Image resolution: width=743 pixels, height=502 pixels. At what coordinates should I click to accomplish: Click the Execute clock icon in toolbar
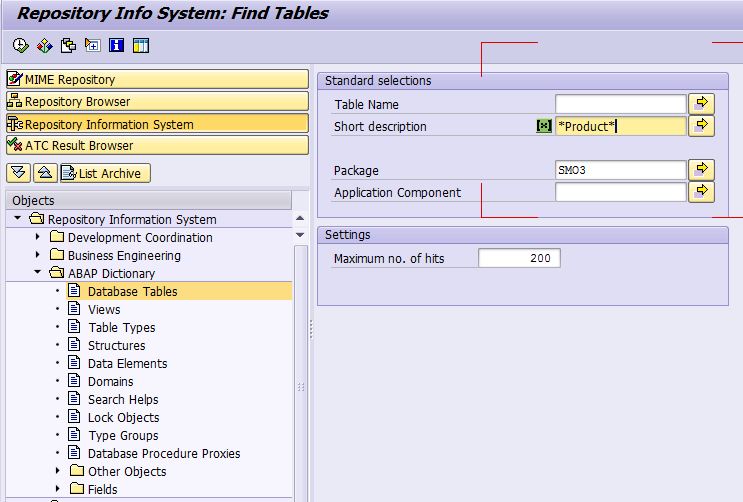pyautogui.click(x=20, y=46)
